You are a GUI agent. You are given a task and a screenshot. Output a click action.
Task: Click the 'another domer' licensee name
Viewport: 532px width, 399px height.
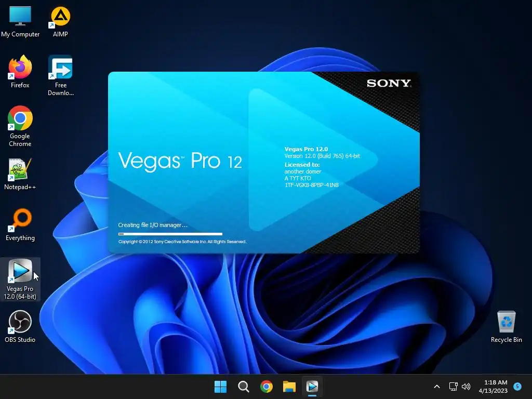303,171
